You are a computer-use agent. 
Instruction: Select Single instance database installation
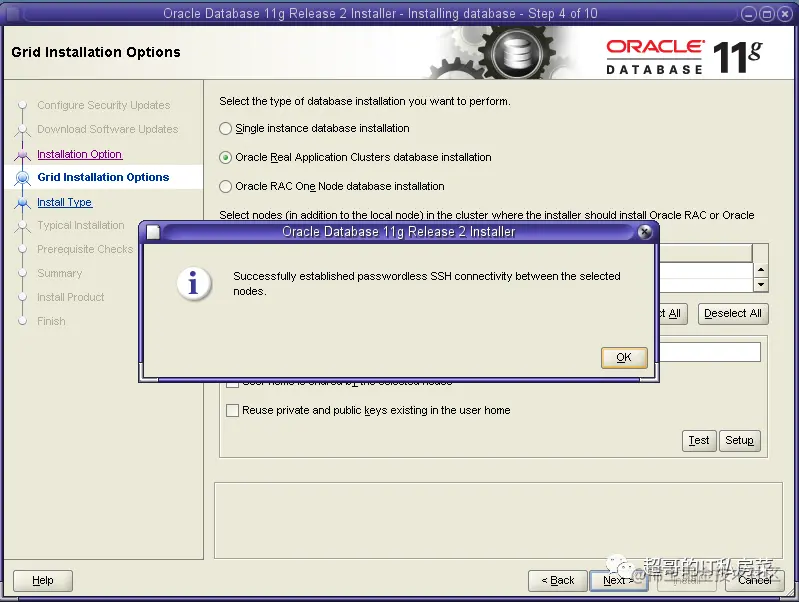[225, 128]
